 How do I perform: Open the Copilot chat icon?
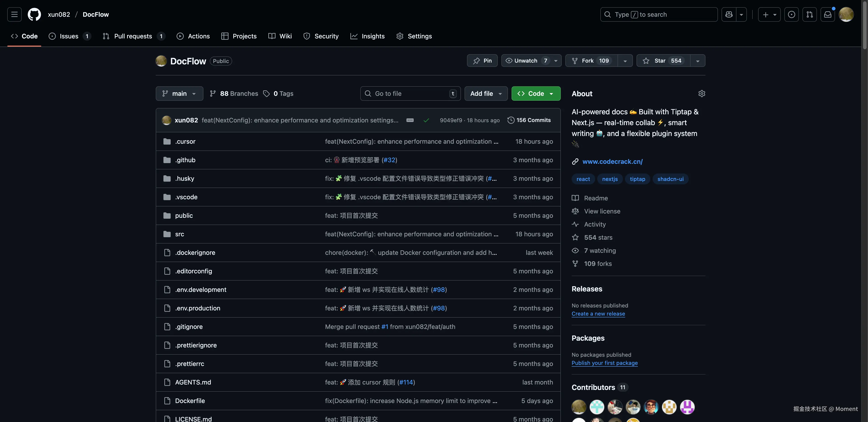729,14
